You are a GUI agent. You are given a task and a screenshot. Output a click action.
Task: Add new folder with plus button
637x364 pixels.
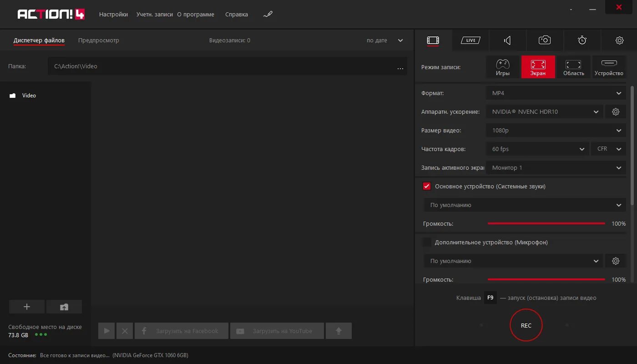pyautogui.click(x=27, y=307)
